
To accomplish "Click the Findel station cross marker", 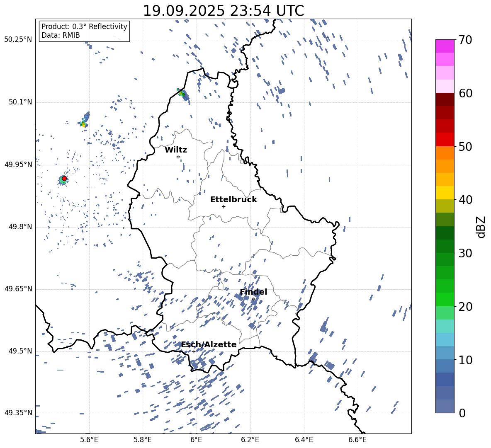I will (253, 299).
